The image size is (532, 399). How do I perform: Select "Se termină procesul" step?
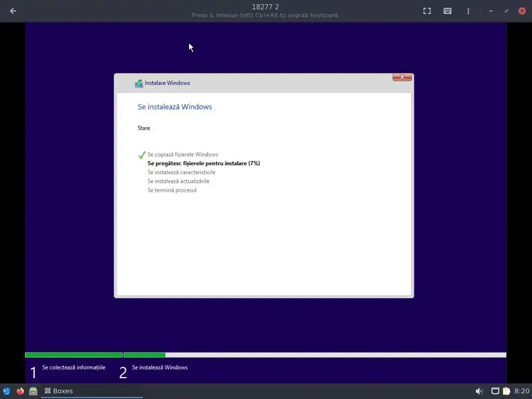[172, 190]
